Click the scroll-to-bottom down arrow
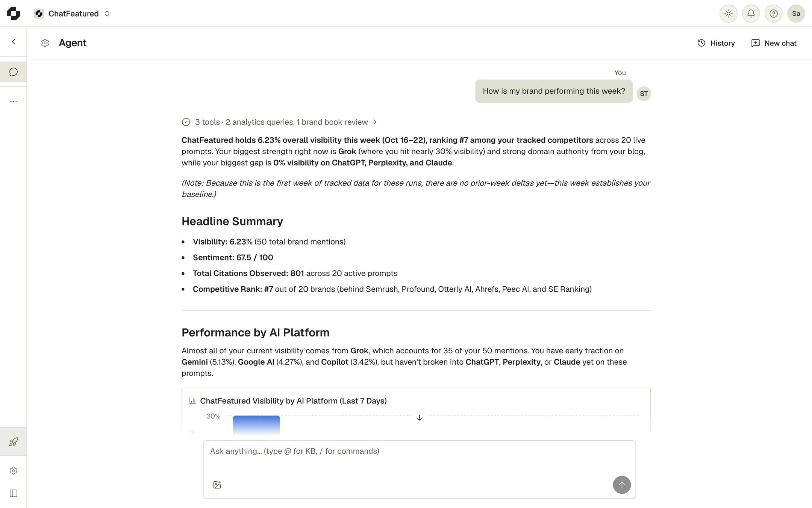 [x=420, y=418]
